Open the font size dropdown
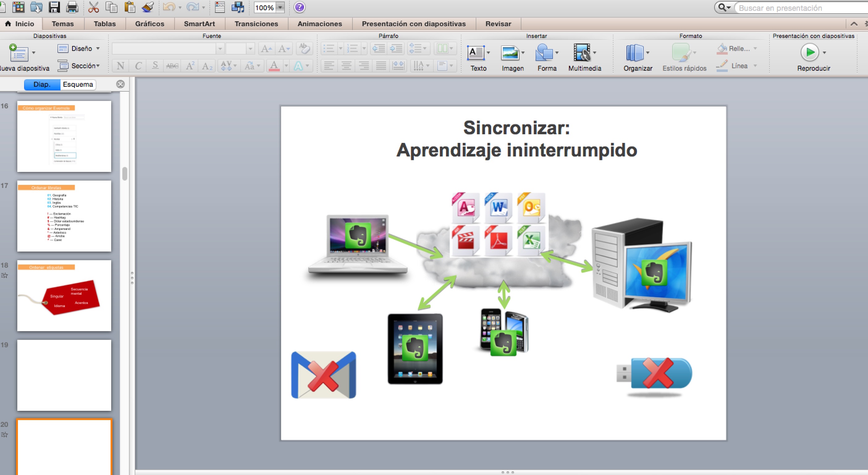This screenshot has height=475, width=868. (x=250, y=49)
